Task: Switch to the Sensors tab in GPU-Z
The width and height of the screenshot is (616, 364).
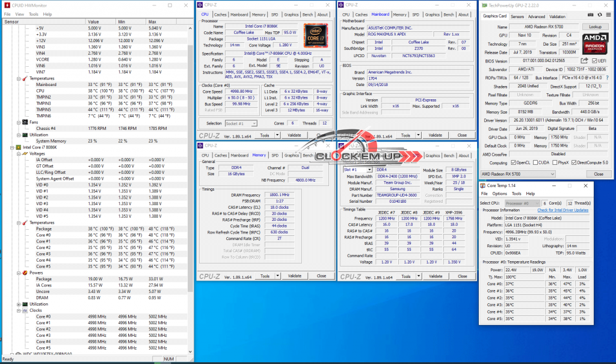Action: click(x=517, y=17)
